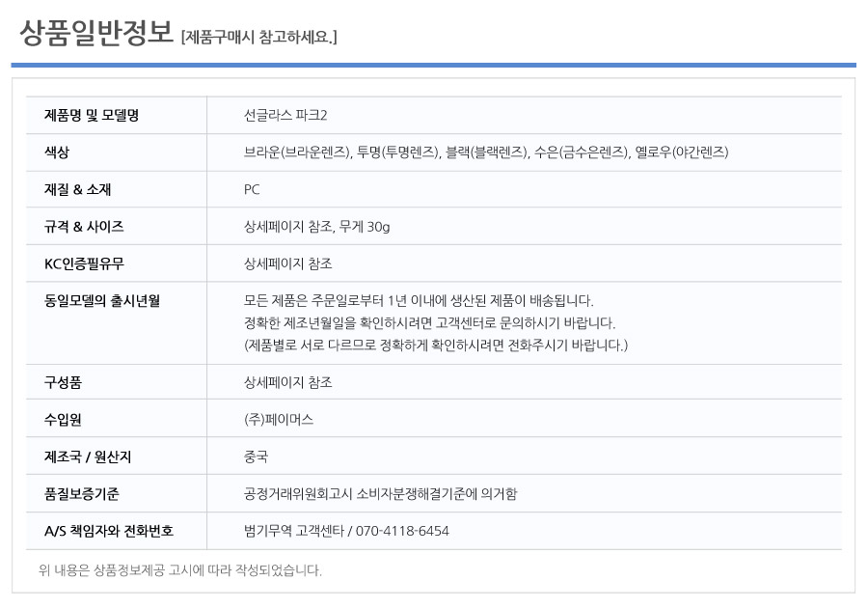The width and height of the screenshot is (868, 609).
Task: Click the 선글라스 파크2 product name
Action: [285, 115]
